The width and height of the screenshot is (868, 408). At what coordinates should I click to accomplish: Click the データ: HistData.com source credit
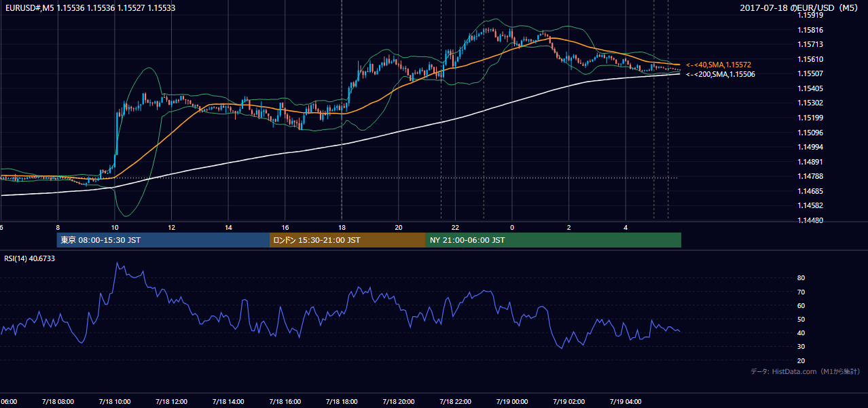point(806,372)
